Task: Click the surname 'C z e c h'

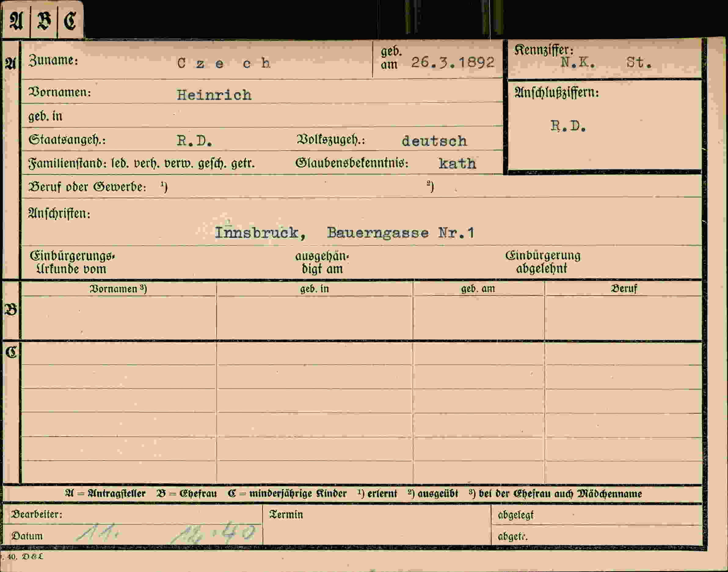Action: coord(224,63)
